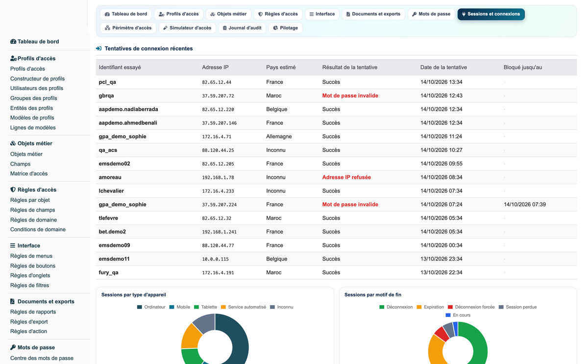The width and height of the screenshot is (588, 364).
Task: Open Conditions de domaine link
Action: [x=38, y=229]
